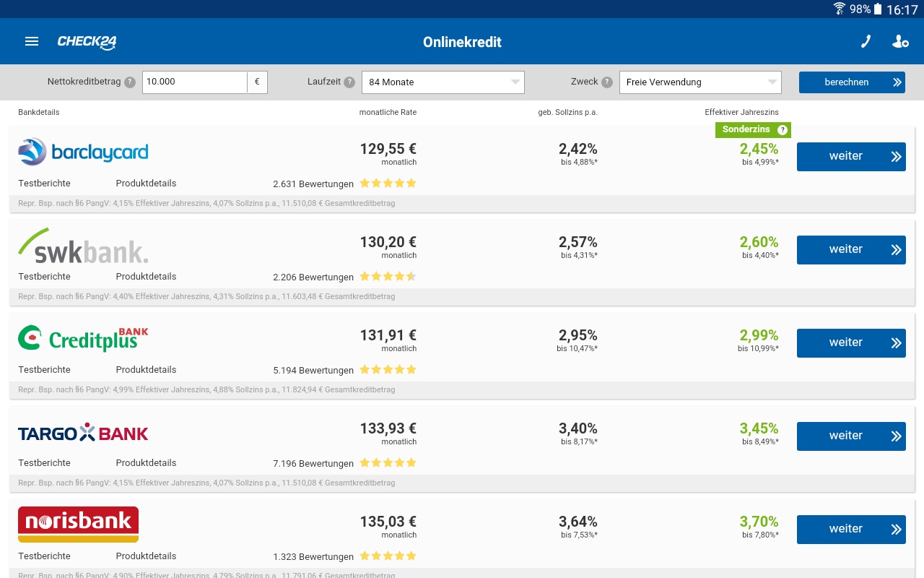The image size is (924, 578).
Task: Tap the Wi-Fi status icon
Action: (x=840, y=9)
